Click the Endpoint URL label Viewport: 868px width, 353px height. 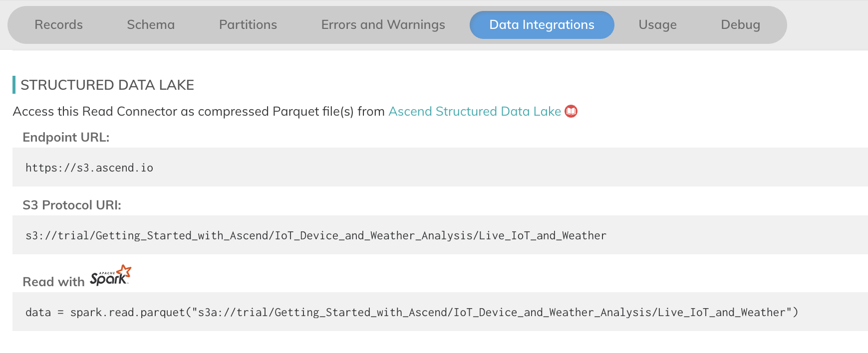coord(66,137)
